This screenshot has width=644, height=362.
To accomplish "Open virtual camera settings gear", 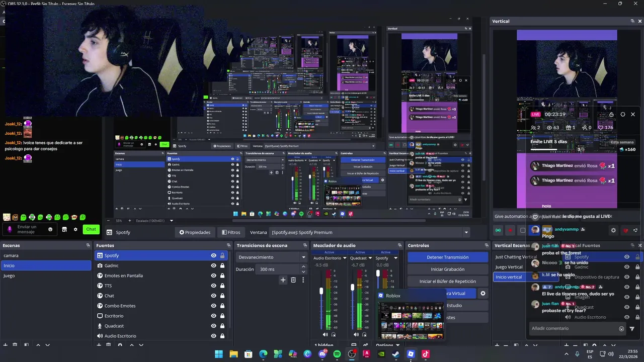I will coord(483,293).
